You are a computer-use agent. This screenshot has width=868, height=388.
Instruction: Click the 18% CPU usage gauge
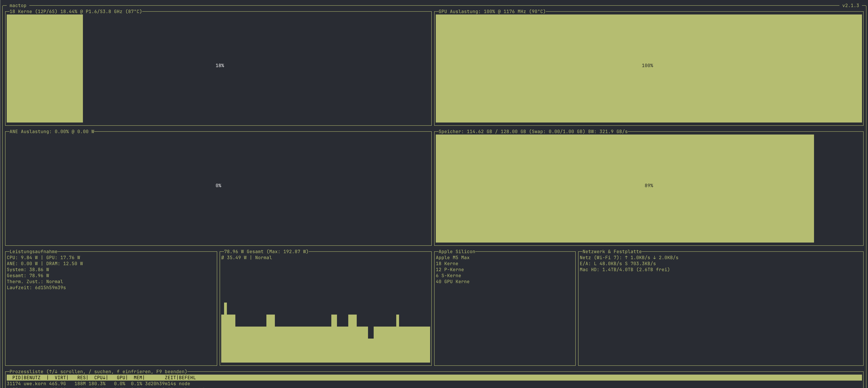click(218, 68)
